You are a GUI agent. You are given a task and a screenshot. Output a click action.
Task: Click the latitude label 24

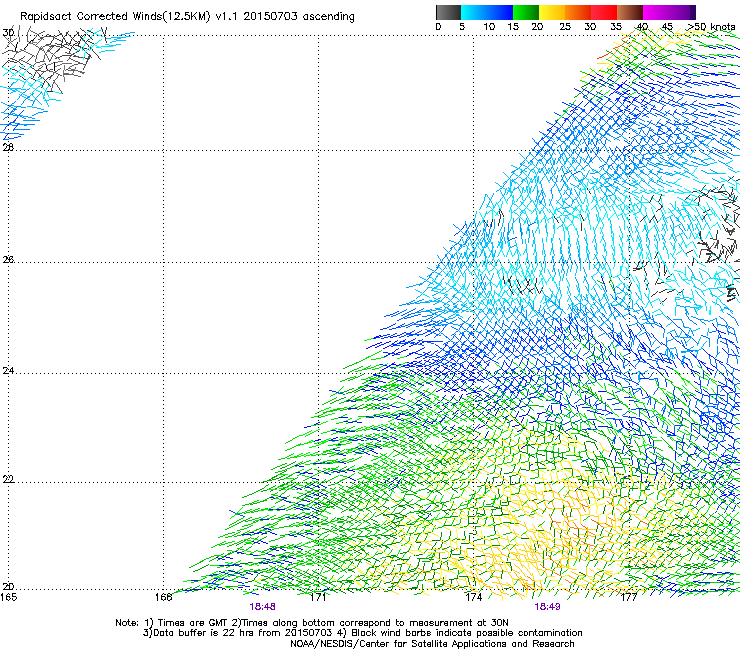click(x=8, y=371)
